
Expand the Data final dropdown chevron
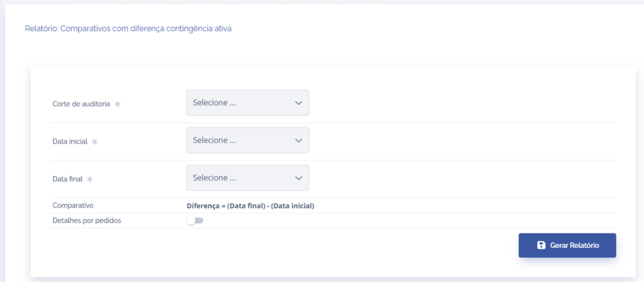(299, 178)
